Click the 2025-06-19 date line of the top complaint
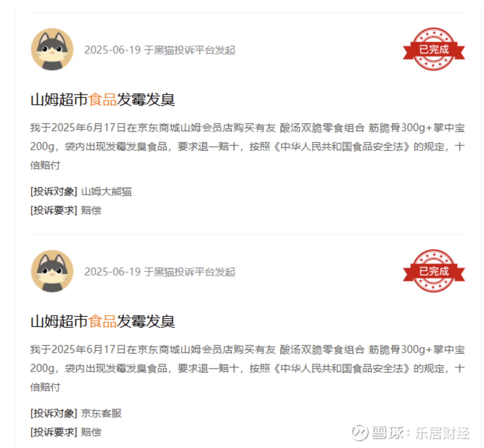The image size is (484, 448). 160,50
